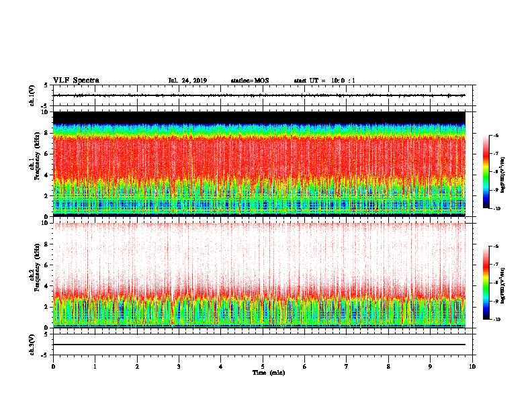Click the "4" kHz tick on ch.2 frequency axis

[46, 286]
